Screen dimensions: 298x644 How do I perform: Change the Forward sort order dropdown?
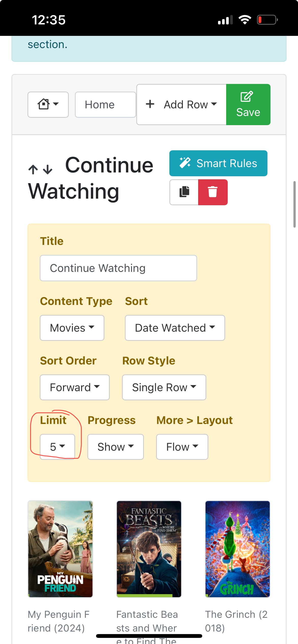tap(75, 387)
